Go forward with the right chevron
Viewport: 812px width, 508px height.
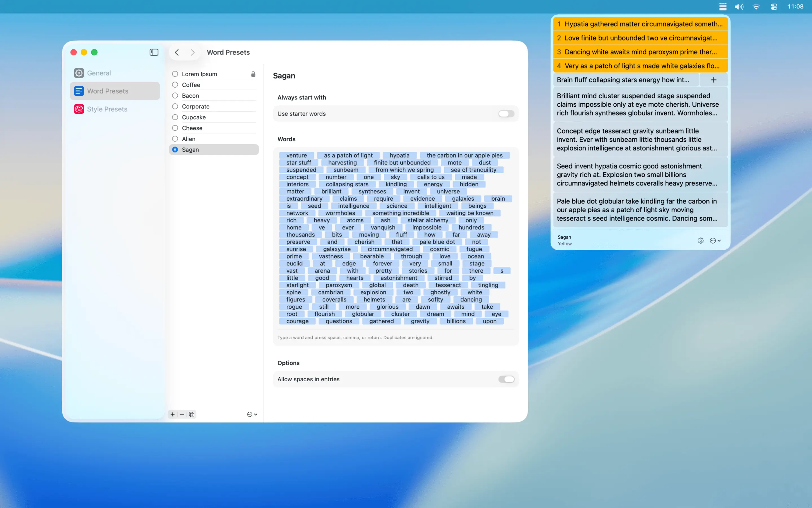coord(193,52)
